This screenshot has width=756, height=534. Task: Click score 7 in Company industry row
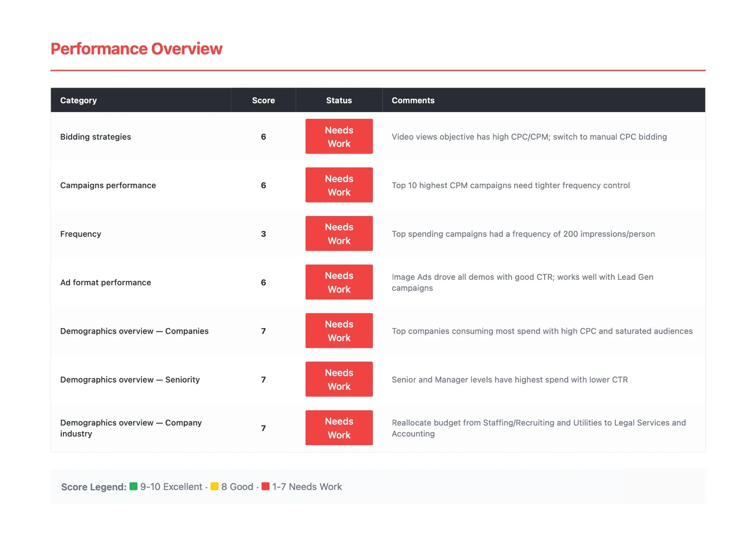263,428
